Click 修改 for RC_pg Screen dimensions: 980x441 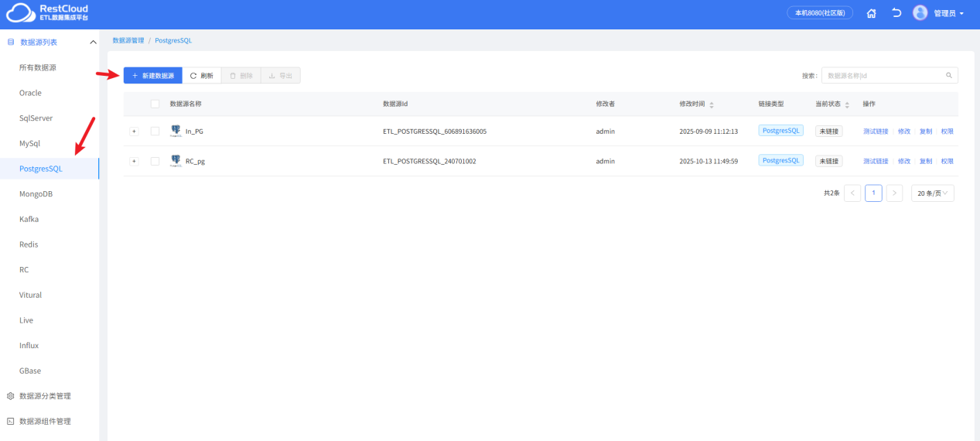pyautogui.click(x=904, y=162)
